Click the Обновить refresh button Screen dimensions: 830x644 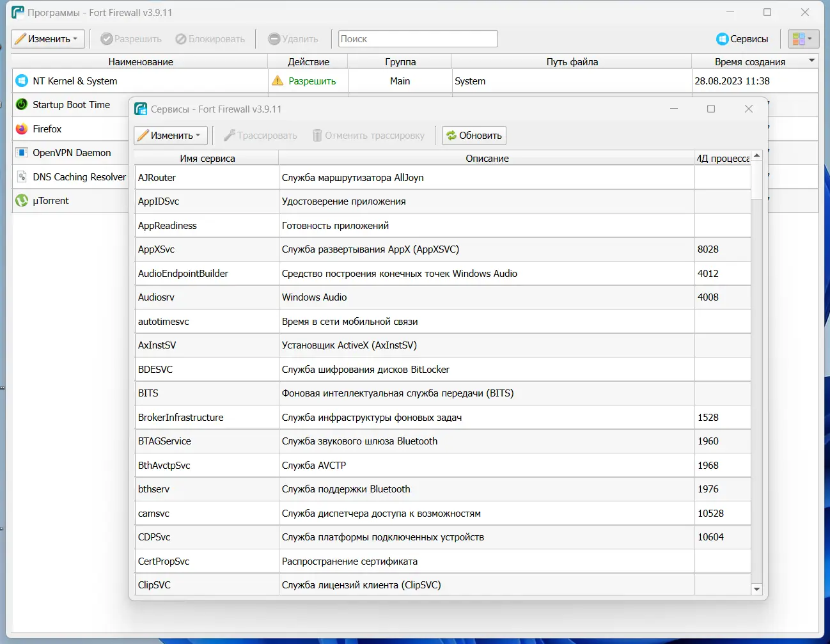point(474,136)
